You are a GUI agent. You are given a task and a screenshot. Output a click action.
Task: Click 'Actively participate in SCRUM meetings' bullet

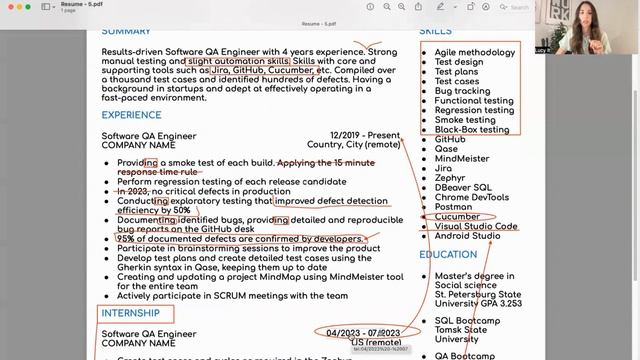pos(233,296)
